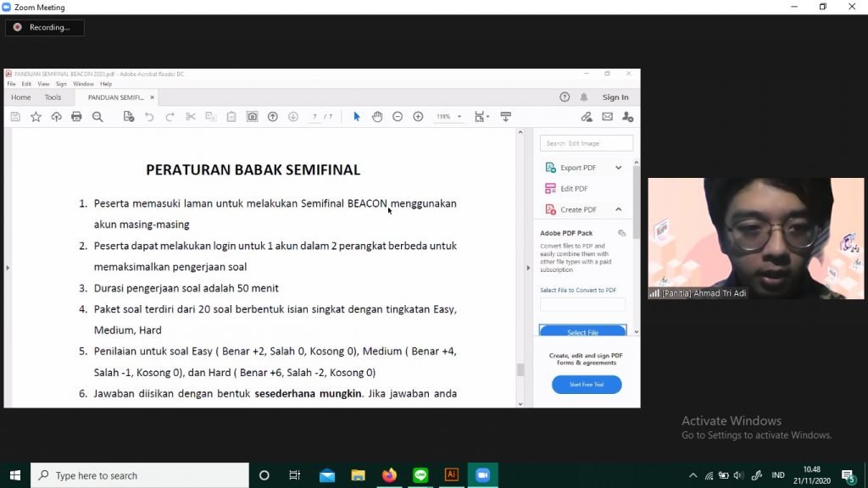Click the zoom in plus icon
The image size is (868, 488).
coord(418,117)
